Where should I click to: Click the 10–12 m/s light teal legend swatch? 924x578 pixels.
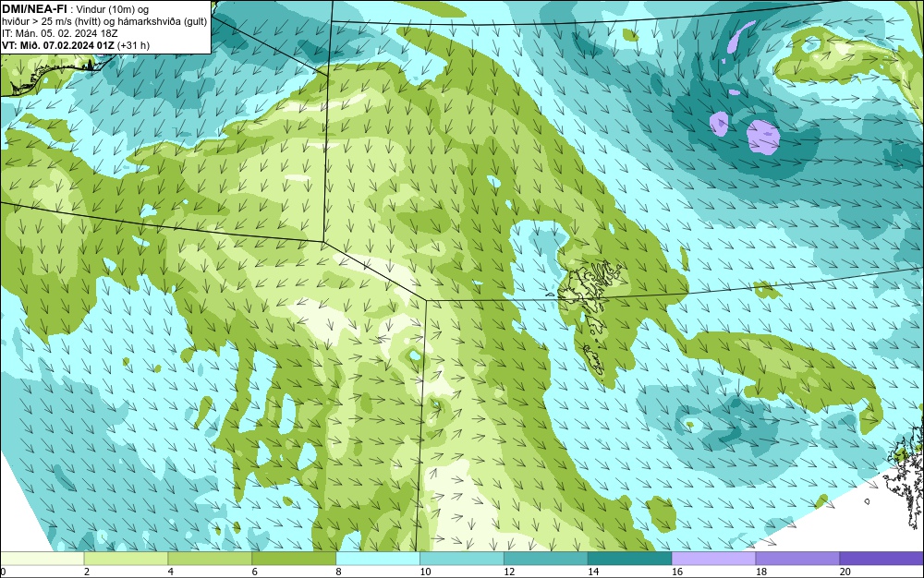pos(462,559)
